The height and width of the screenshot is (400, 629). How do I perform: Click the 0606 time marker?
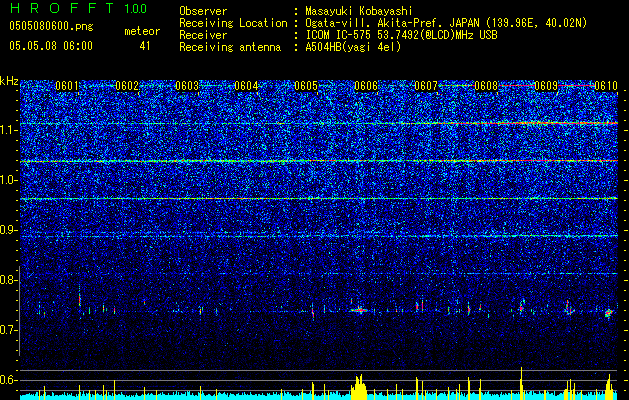coord(366,86)
